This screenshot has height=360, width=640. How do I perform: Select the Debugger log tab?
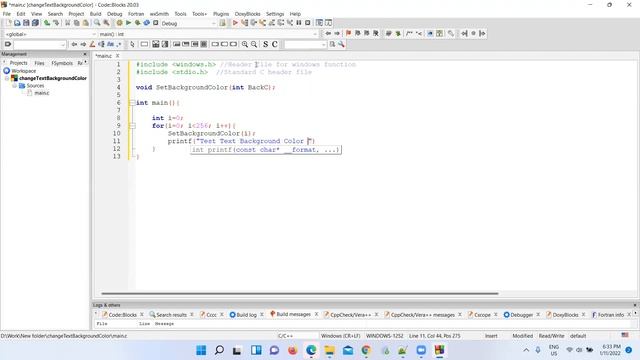point(518,315)
